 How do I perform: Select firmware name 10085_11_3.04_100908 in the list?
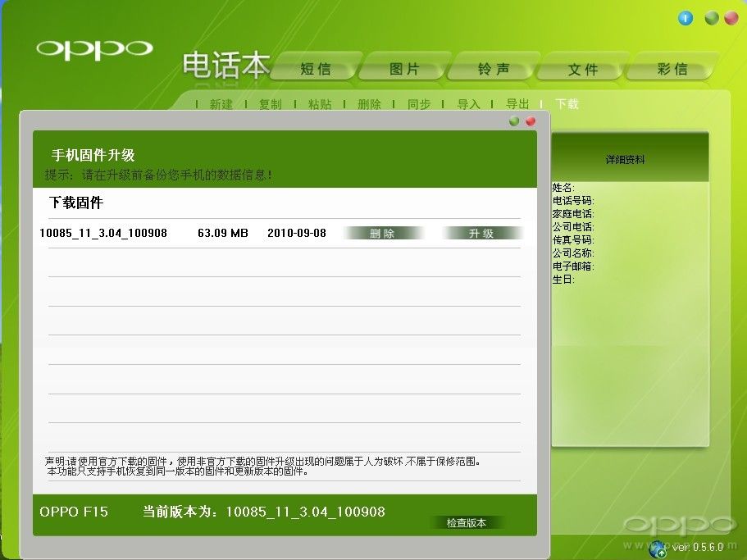(x=103, y=233)
